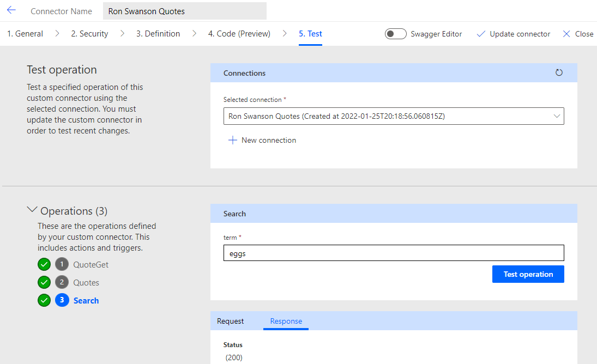The height and width of the screenshot is (364, 597).
Task: Click the Selected connection label
Action: coord(252,100)
